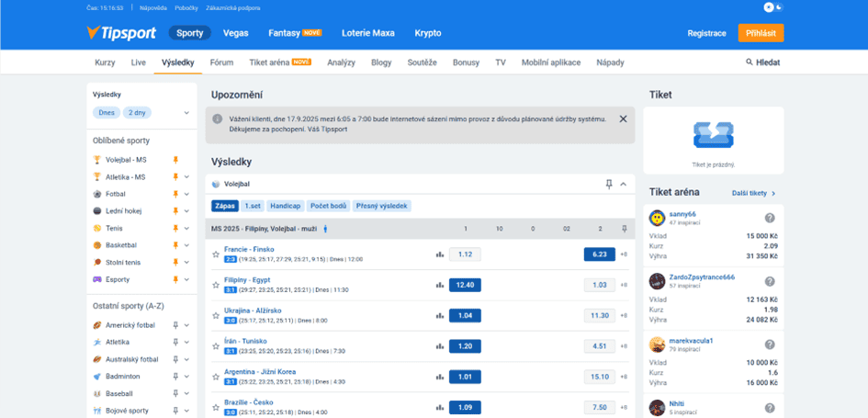Expand the Australský fotbal chevron
Viewport: 868px width, 418px height.
pos(186,359)
